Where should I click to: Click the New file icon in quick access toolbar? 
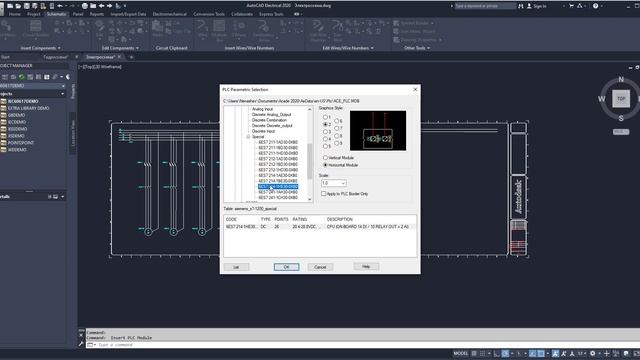[9, 6]
